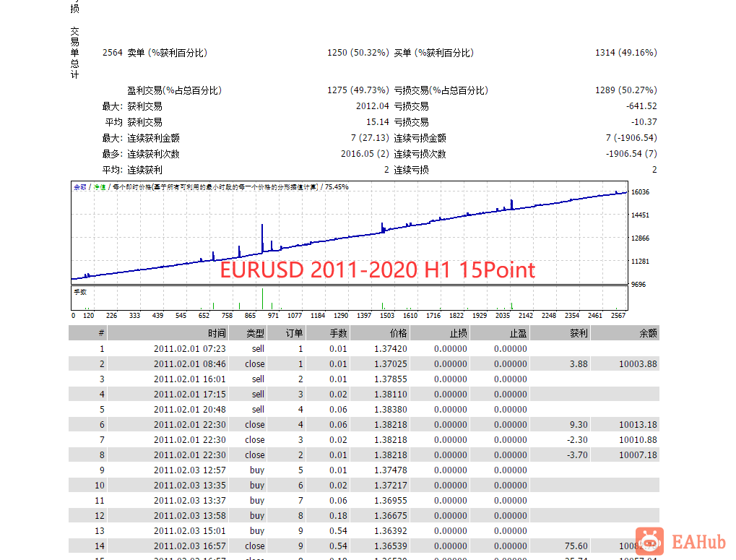Select the 净值 legend label in chart
The width and height of the screenshot is (736, 560).
(x=100, y=187)
